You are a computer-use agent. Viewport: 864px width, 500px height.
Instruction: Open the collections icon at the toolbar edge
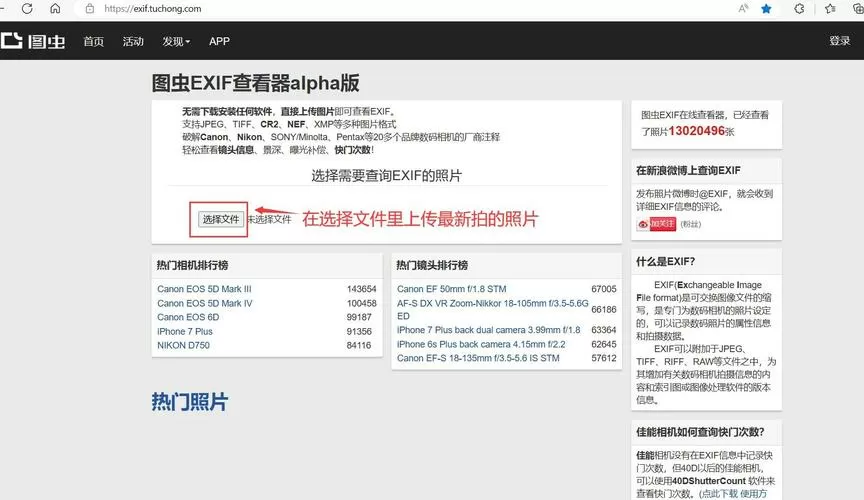click(859, 9)
